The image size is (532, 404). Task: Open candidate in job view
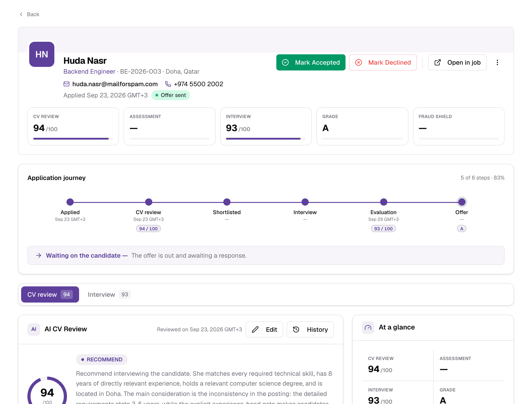pyautogui.click(x=457, y=62)
